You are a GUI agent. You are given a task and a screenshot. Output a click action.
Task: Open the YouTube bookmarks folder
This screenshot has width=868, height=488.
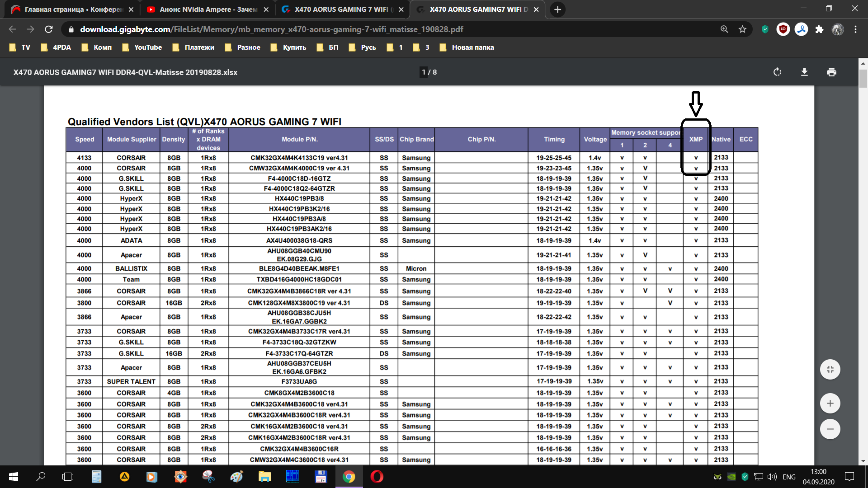tap(142, 47)
